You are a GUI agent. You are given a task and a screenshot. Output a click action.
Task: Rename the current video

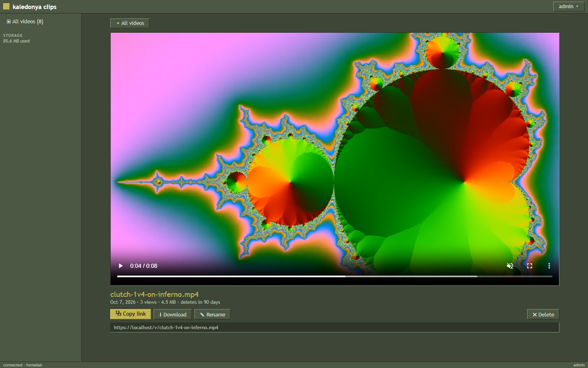[x=212, y=314]
